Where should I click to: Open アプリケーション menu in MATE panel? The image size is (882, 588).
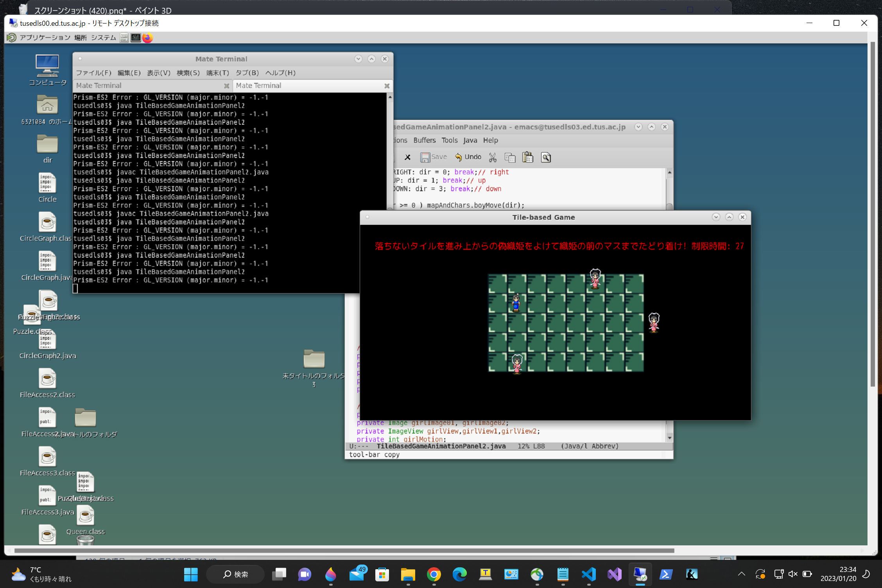coord(45,38)
